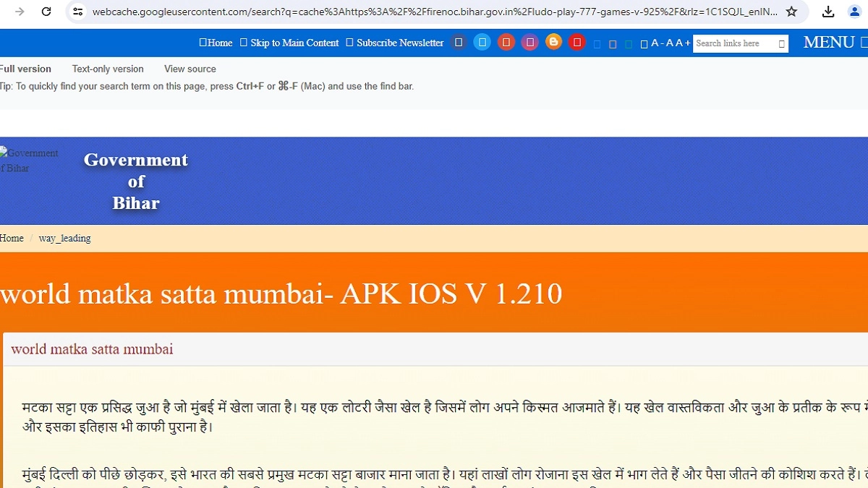Open the Chrome profile avatar
The image size is (868, 488).
click(854, 12)
